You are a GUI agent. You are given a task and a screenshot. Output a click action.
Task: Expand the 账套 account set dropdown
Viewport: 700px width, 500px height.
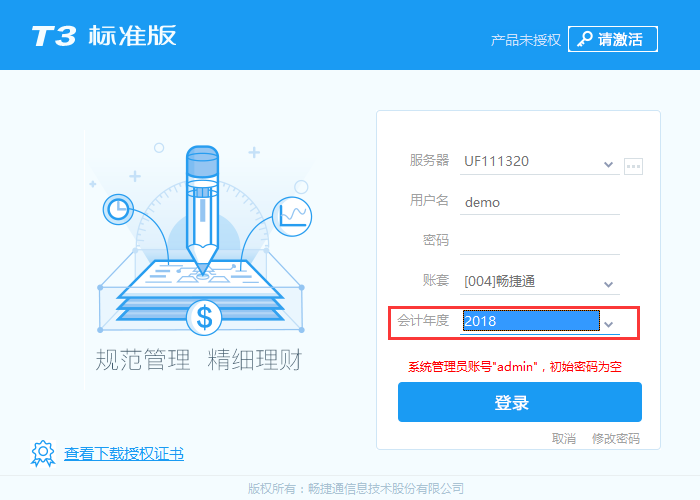(608, 284)
